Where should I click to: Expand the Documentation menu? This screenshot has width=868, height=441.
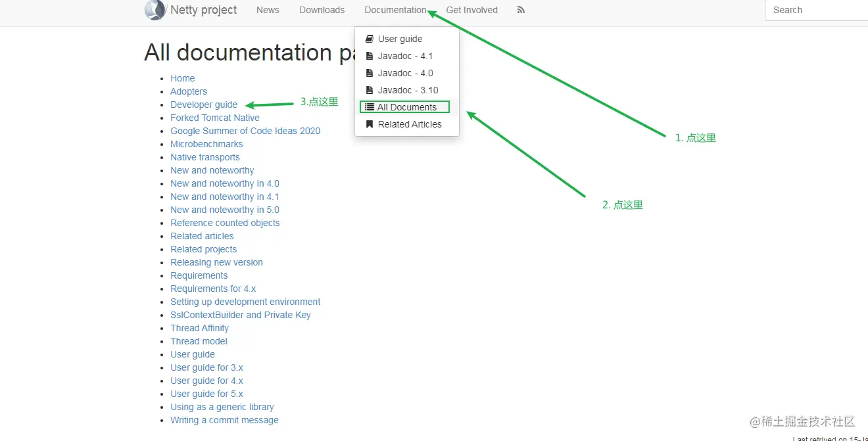tap(395, 10)
